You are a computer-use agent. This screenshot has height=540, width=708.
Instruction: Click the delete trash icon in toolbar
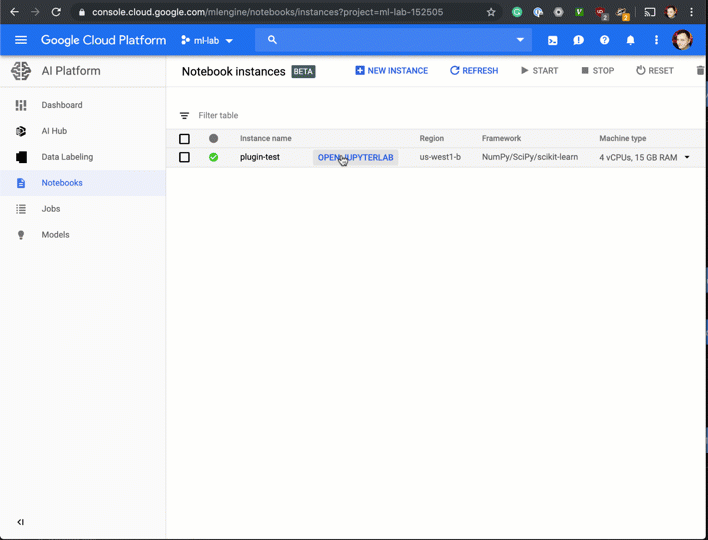700,71
